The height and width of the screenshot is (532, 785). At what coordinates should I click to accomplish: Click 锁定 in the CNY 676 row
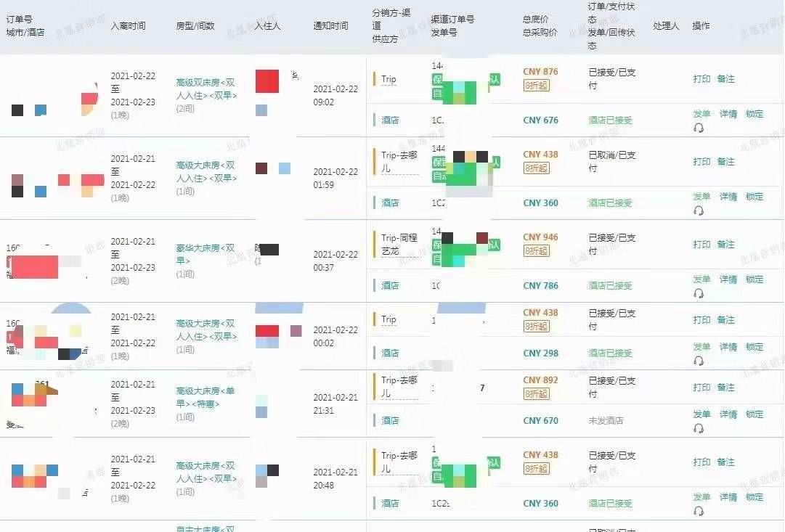[x=754, y=114]
